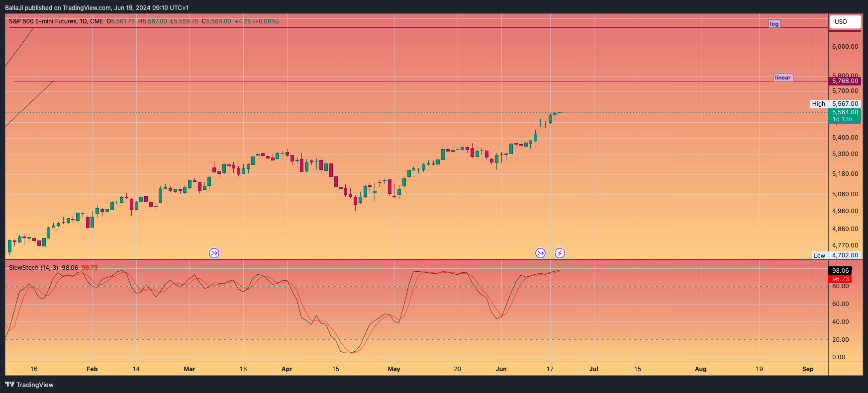Click the purple lightning event marker icon
The image size is (868, 393).
tap(560, 253)
